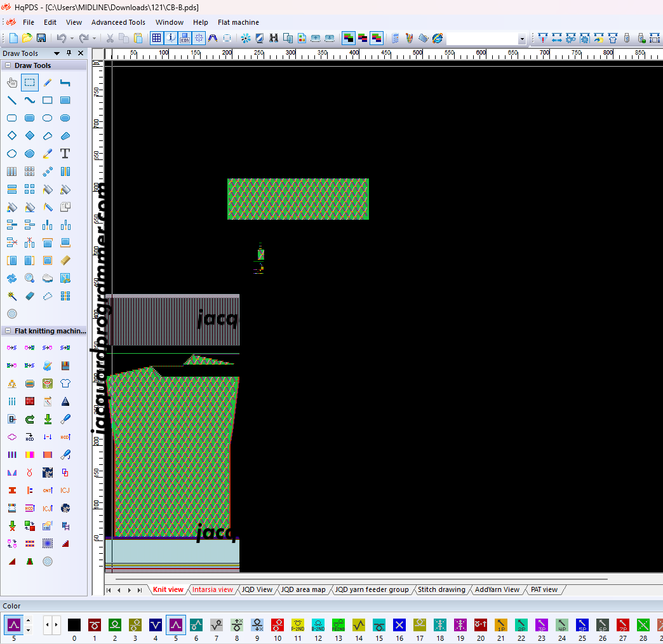Collapse the Flat knitting machine section
This screenshot has height=644, width=663.
point(8,331)
